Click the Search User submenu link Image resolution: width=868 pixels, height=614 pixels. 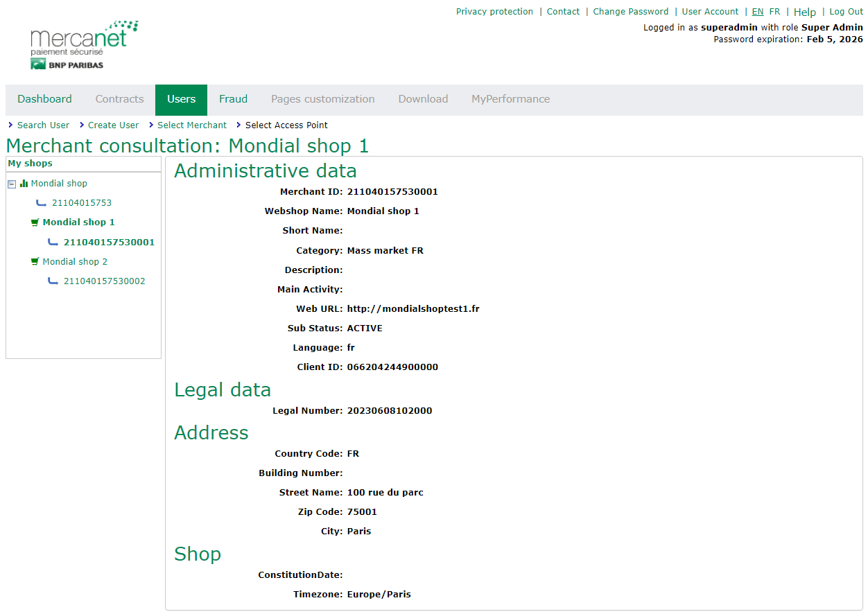[x=43, y=125]
